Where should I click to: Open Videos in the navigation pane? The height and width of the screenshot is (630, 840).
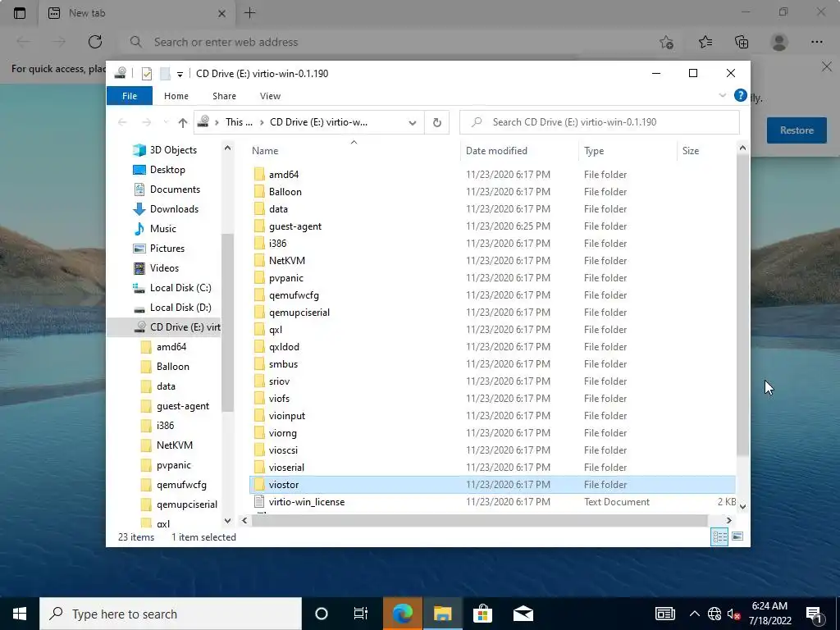(x=164, y=268)
